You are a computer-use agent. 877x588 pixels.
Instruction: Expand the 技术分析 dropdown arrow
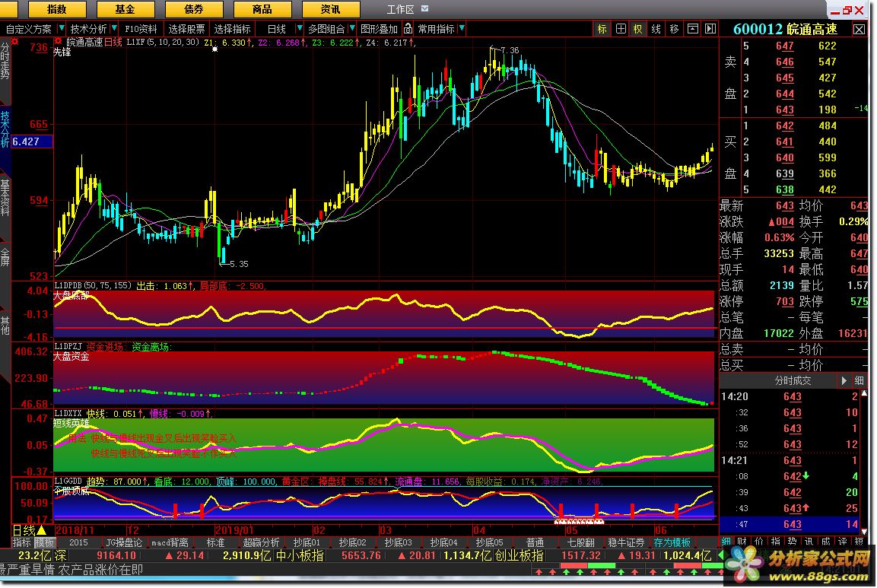tap(114, 28)
